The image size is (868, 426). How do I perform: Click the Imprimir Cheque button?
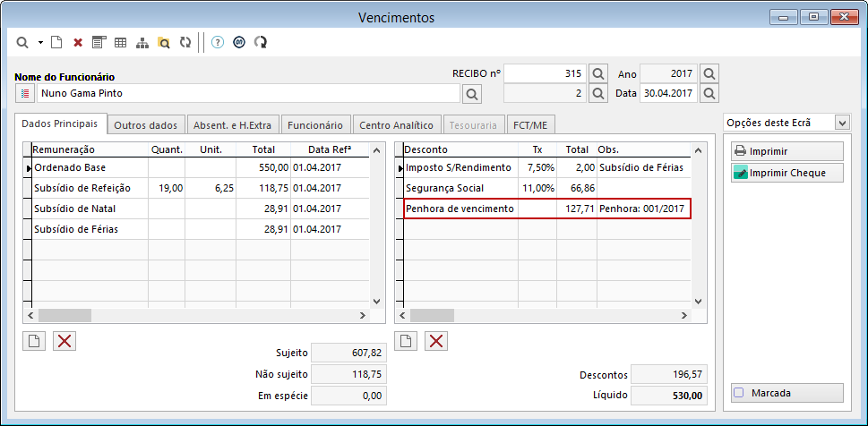(x=786, y=173)
